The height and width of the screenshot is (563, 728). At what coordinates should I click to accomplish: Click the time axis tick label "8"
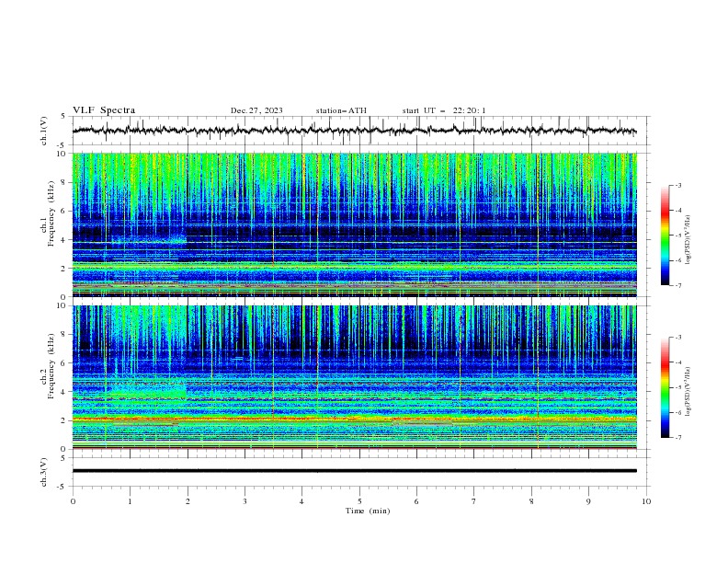click(x=531, y=501)
